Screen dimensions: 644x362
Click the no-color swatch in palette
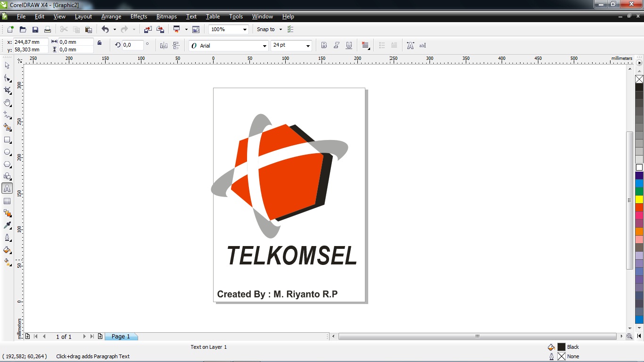639,79
